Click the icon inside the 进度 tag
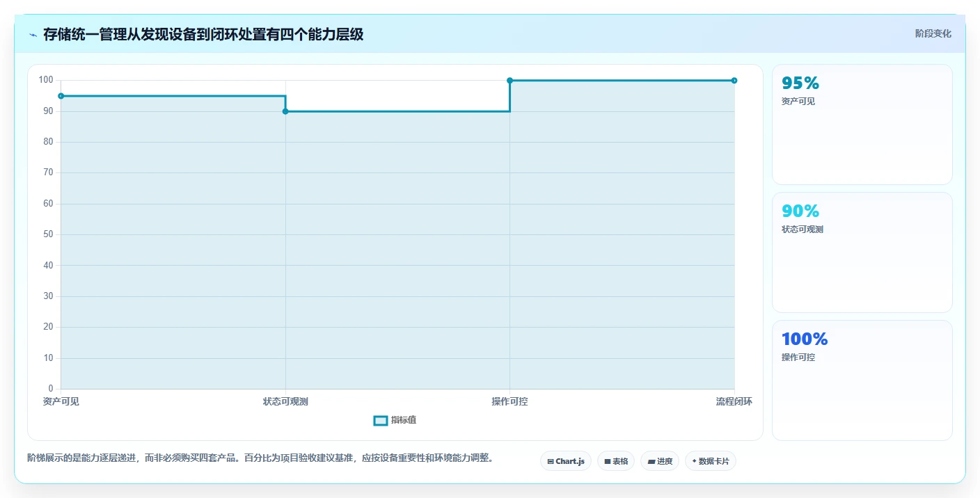 (x=651, y=461)
